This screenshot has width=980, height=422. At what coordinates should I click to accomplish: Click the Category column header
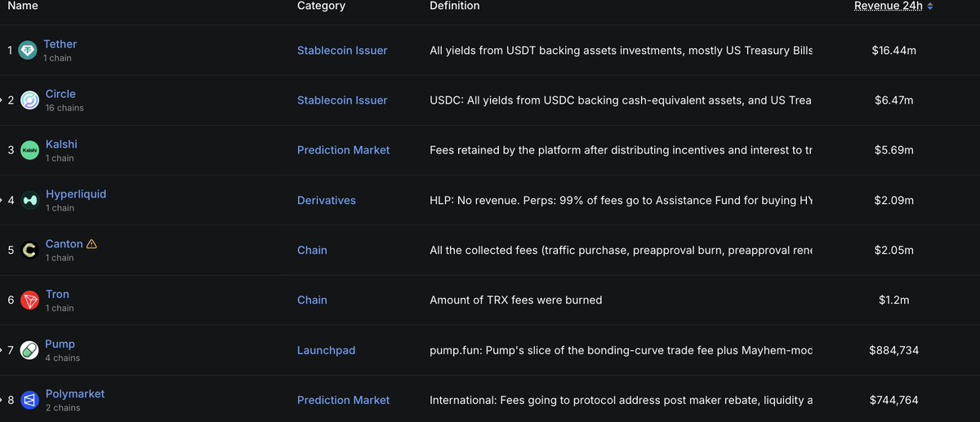click(321, 6)
